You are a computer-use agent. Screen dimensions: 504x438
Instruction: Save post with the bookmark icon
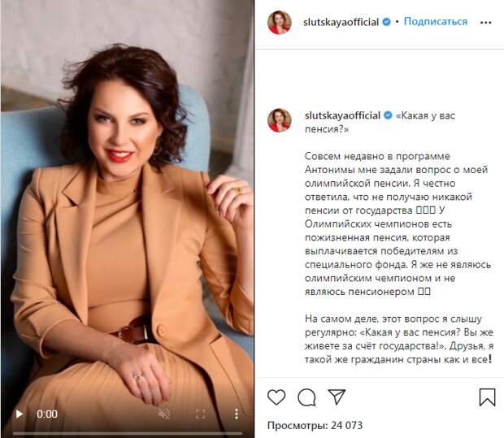tap(487, 397)
